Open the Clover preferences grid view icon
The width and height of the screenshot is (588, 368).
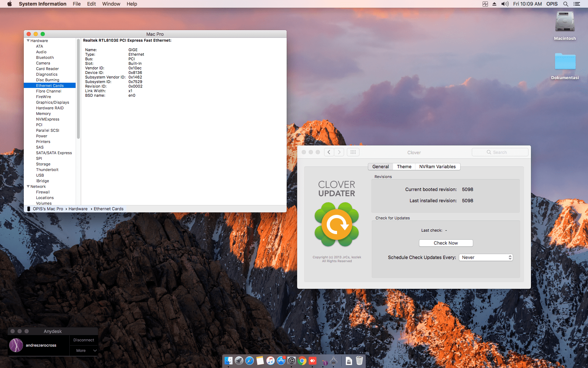[x=353, y=152]
